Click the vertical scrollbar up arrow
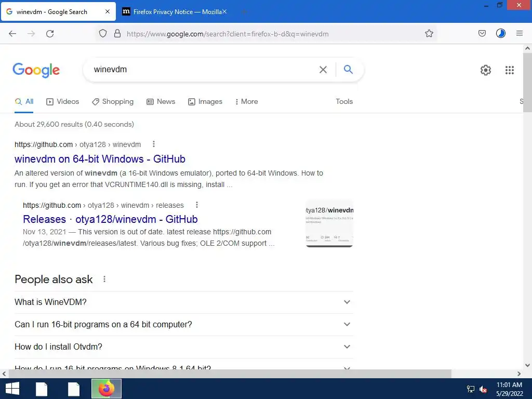The image size is (532, 399). [x=527, y=48]
